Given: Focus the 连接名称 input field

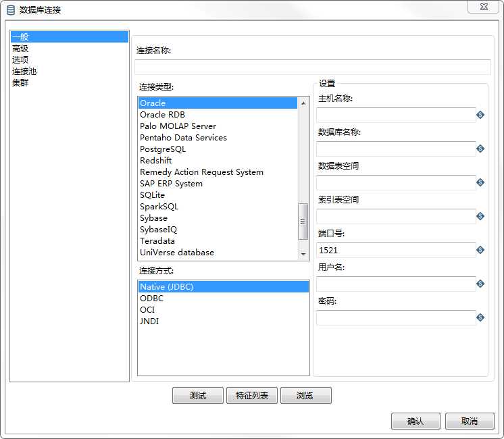Looking at the screenshot, I should click(312, 67).
